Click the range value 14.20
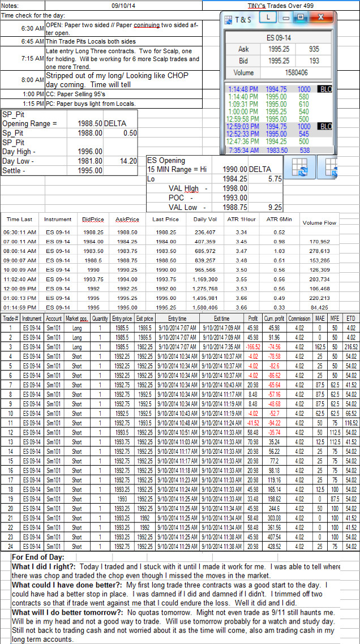 pos(127,161)
